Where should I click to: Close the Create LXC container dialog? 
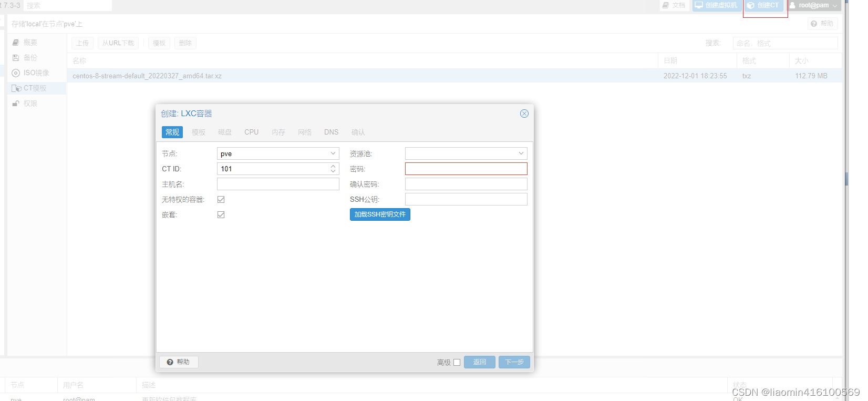tap(524, 114)
